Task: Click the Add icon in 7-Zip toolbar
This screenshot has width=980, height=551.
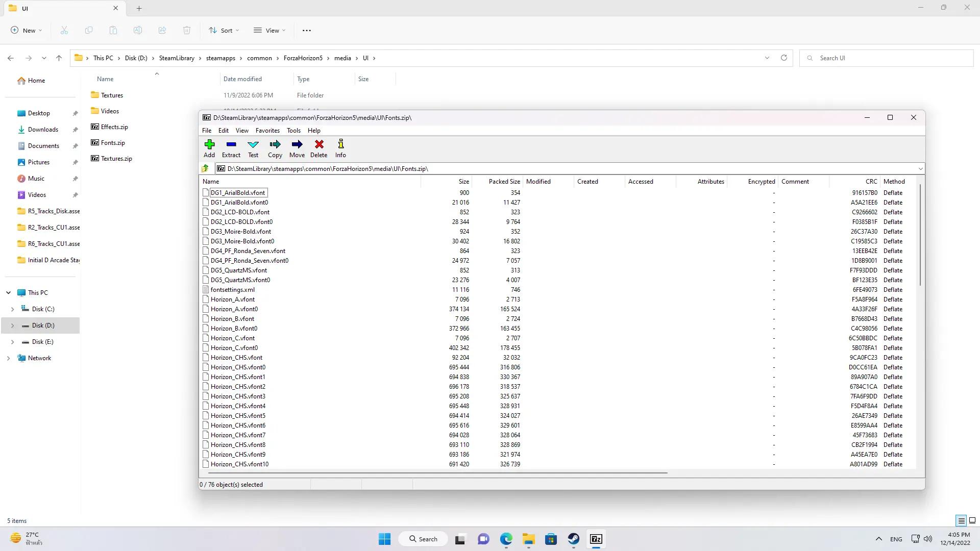Action: [x=209, y=144]
